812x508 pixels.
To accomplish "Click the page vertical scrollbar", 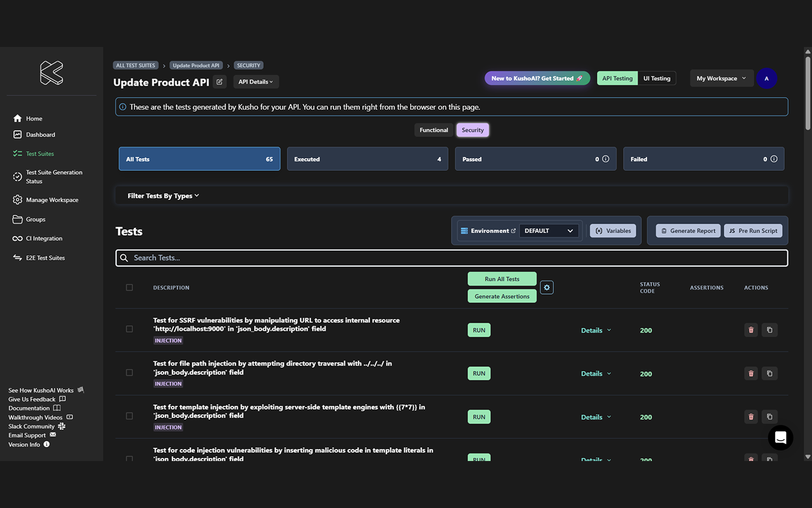I will [x=808, y=93].
